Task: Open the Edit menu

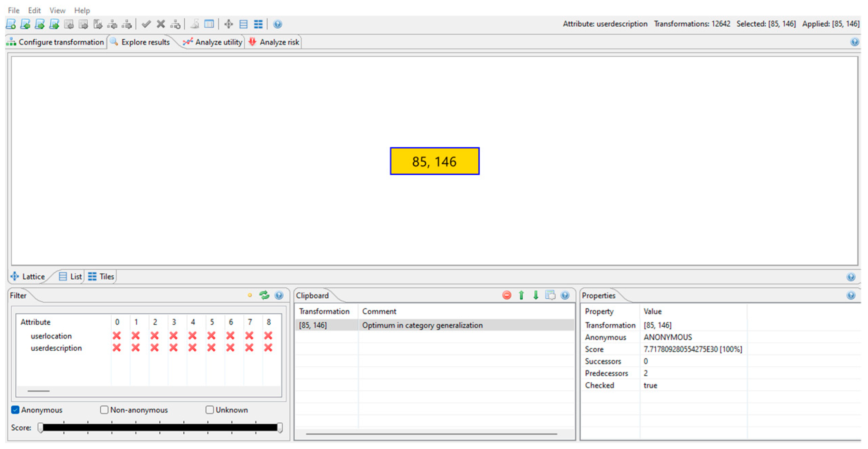Action: [x=34, y=10]
